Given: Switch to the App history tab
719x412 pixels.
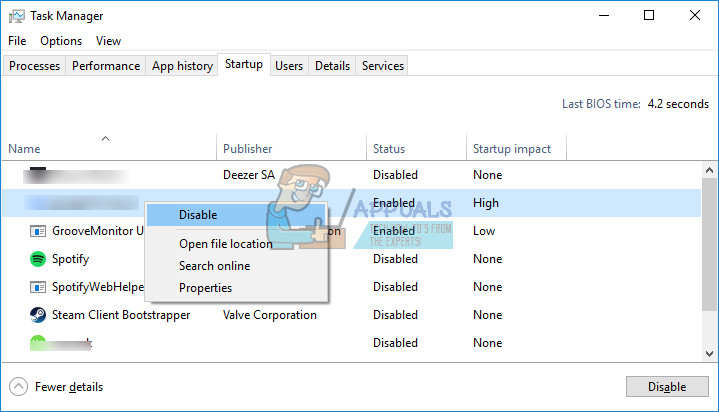Looking at the screenshot, I should [183, 66].
